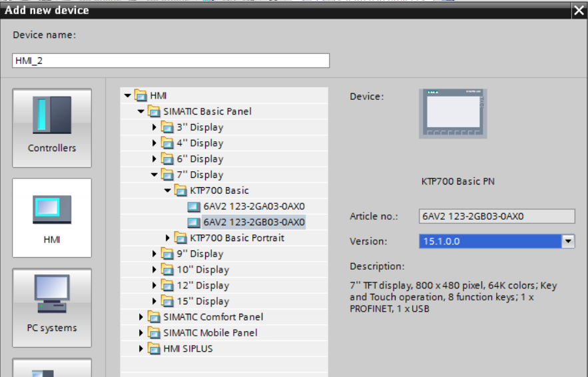The width and height of the screenshot is (588, 377).
Task: Click the HMI SIPLUS folder icon
Action: pyautogui.click(x=154, y=348)
